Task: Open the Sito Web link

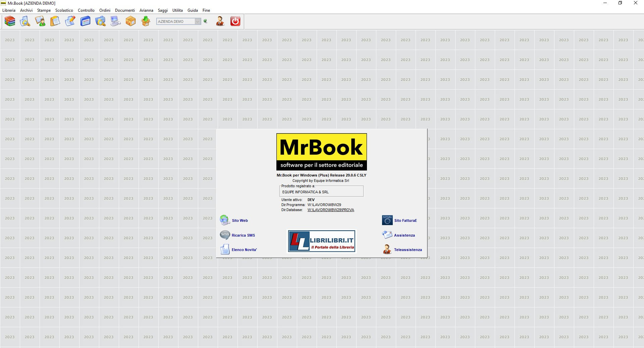Action: pos(240,220)
